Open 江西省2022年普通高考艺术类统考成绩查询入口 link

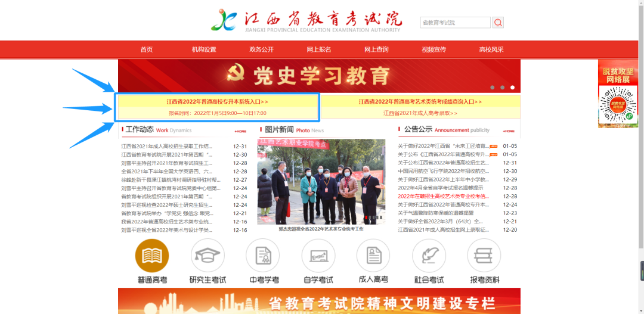tap(420, 102)
